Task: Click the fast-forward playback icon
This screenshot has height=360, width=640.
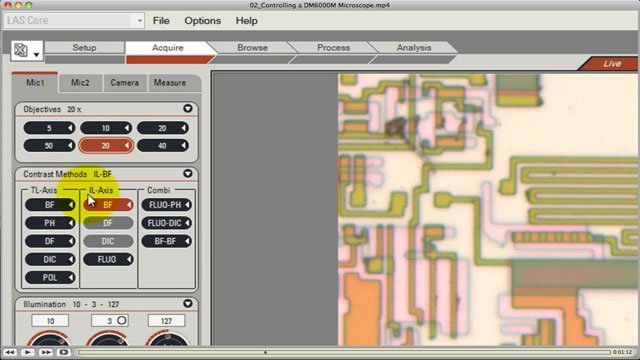Action: (46, 352)
